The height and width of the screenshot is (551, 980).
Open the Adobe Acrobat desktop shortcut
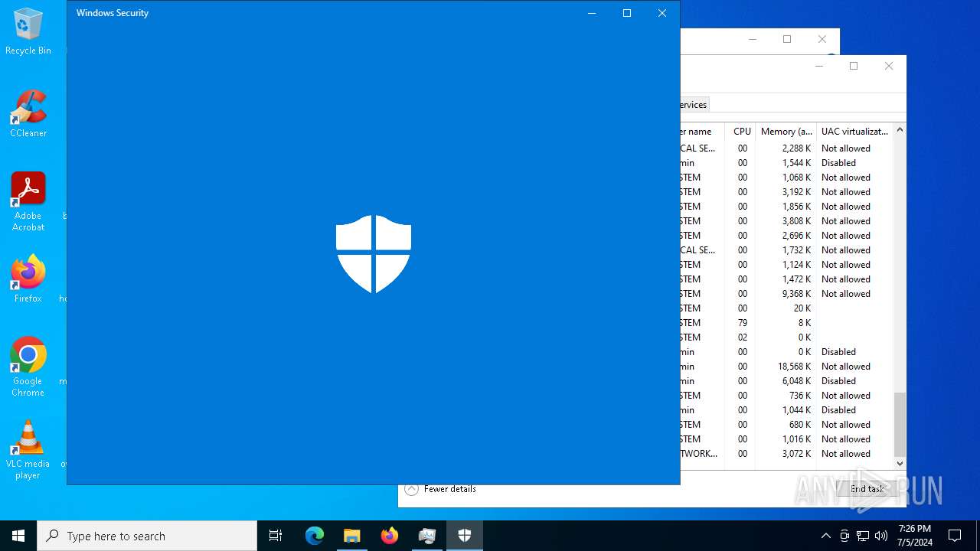[28, 202]
